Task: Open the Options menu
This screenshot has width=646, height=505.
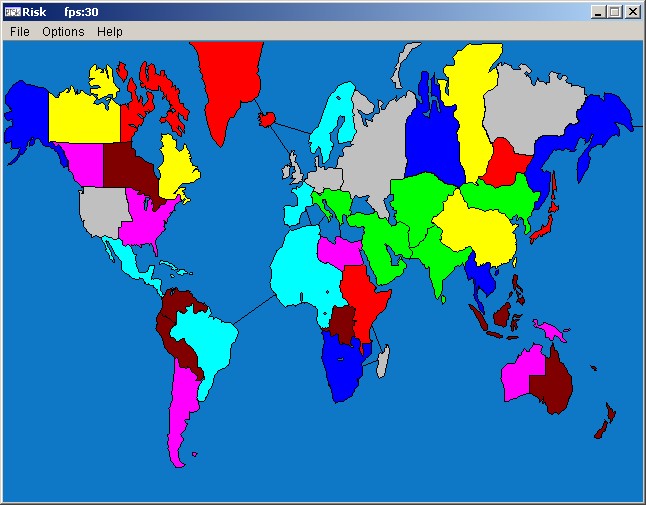Action: tap(63, 32)
